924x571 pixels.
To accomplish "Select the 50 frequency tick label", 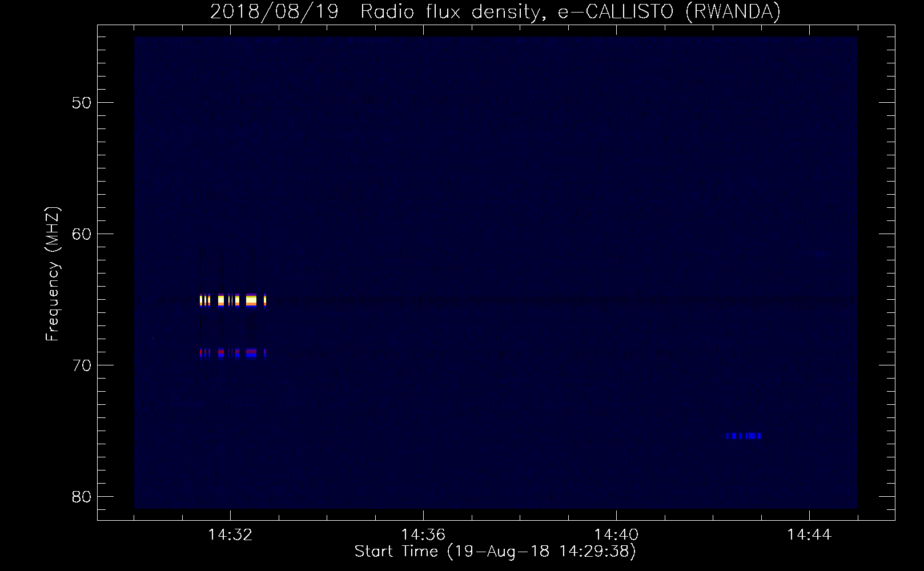I will pyautogui.click(x=82, y=103).
